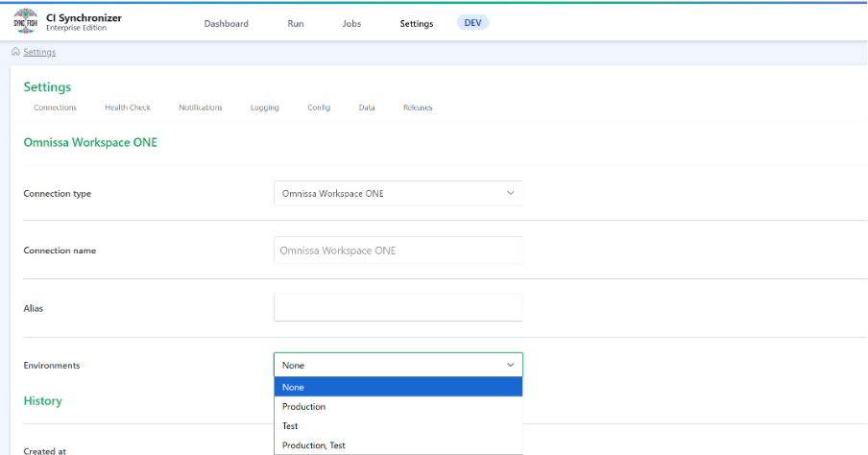Open the Data tab
This screenshot has width=868, height=455.
tap(367, 108)
